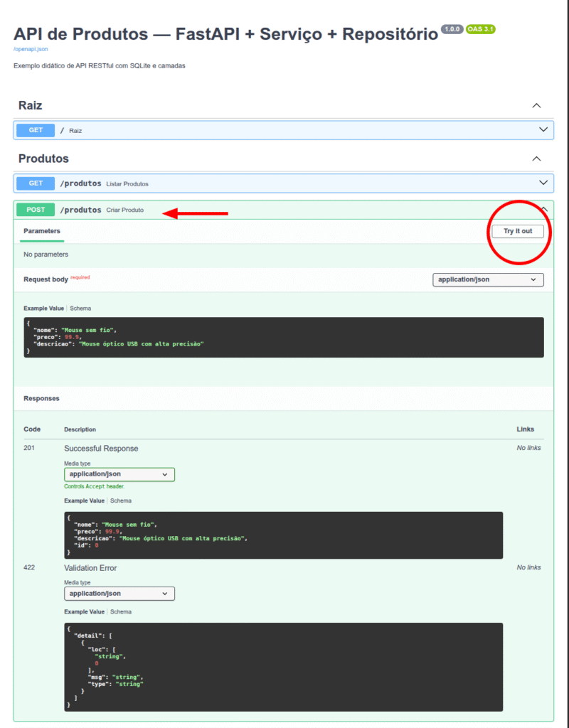Viewport: 569px width, 728px height.
Task: Expand the GET / Raiz endpoint arrow
Action: (544, 129)
